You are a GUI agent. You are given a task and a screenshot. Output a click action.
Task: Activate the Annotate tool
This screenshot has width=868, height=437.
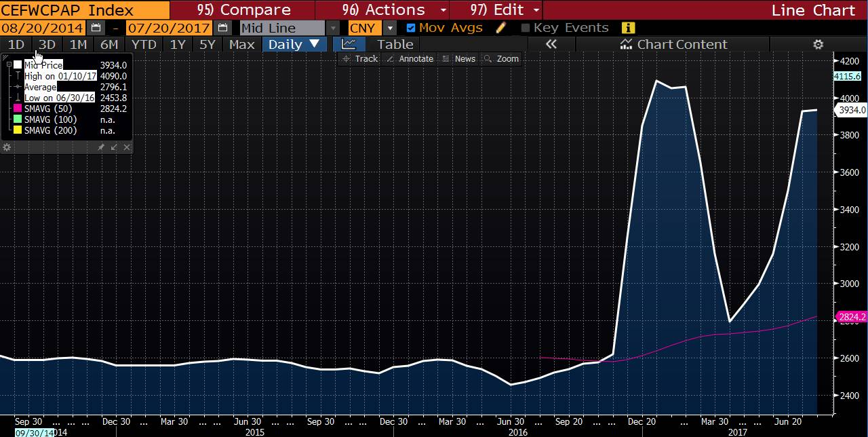coord(410,59)
